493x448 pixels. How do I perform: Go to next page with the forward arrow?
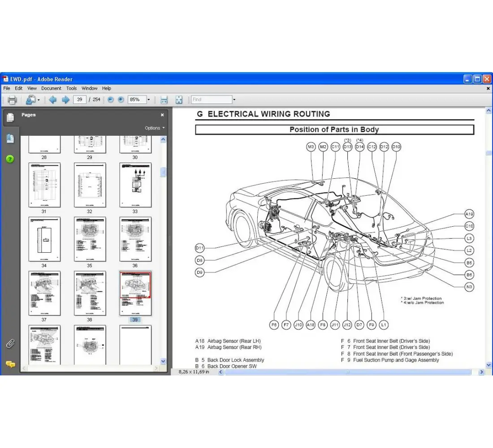point(65,99)
